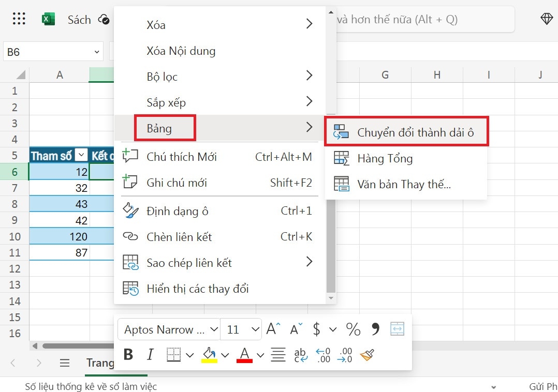Click the align text icon
The width and height of the screenshot is (558, 392).
tap(278, 354)
